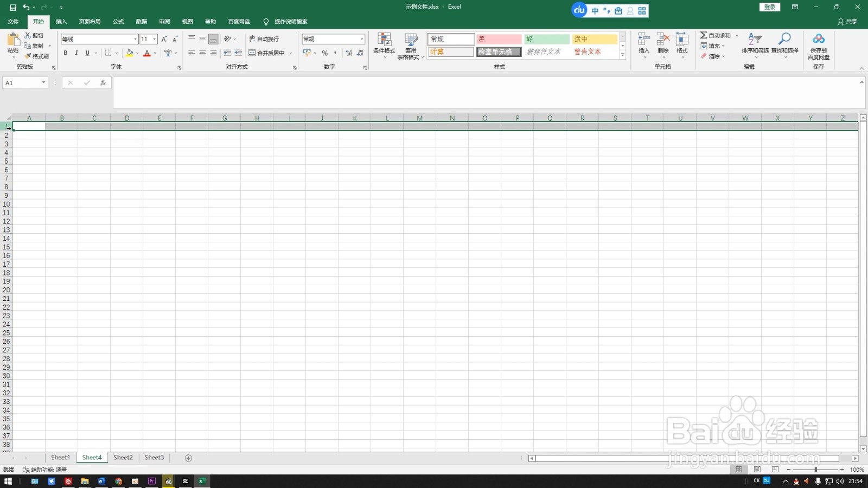
Task: Add a new sheet with plus button
Action: point(188,458)
